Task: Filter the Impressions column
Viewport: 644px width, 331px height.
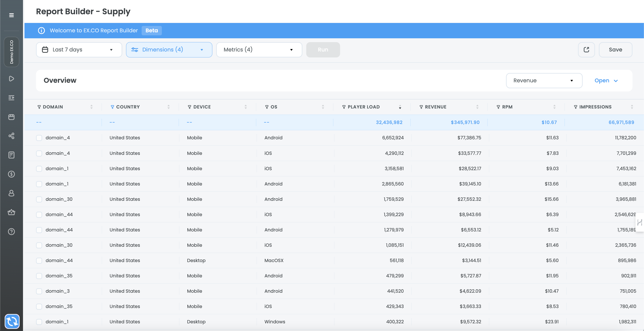Action: pyautogui.click(x=575, y=107)
